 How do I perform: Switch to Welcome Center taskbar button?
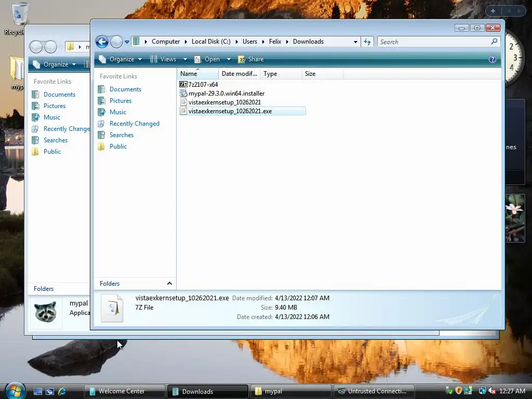pyautogui.click(x=124, y=391)
